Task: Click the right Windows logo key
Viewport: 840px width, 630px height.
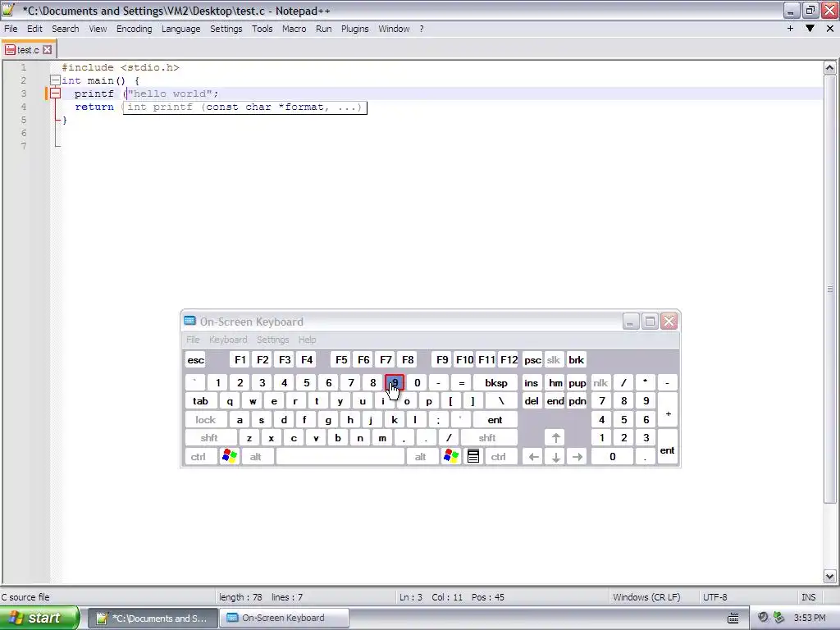Action: coord(451,457)
